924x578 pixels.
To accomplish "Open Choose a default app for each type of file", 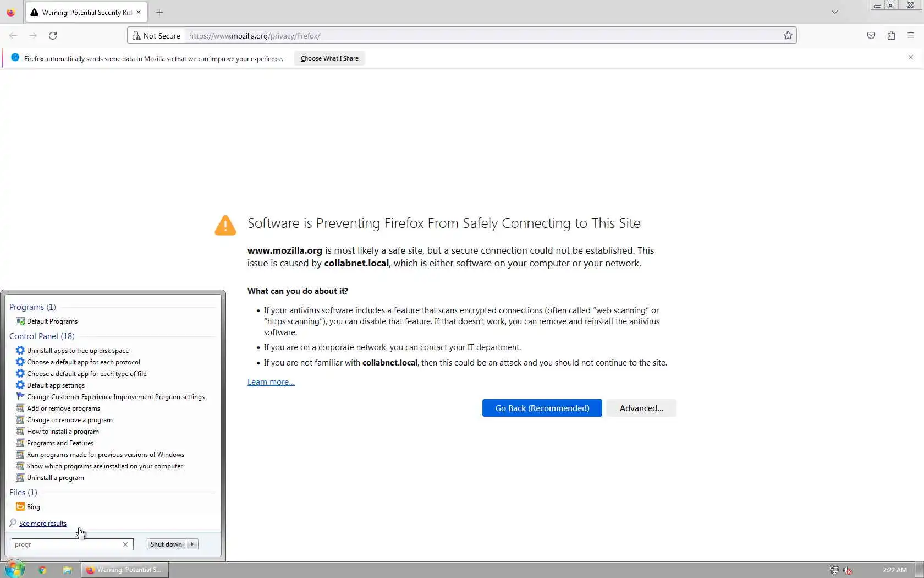I will [x=86, y=374].
